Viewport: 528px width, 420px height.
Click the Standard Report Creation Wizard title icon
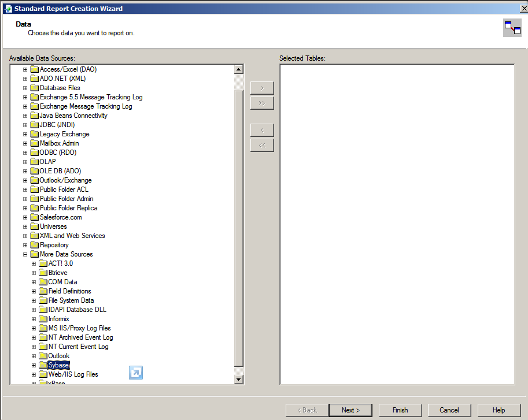[9, 9]
